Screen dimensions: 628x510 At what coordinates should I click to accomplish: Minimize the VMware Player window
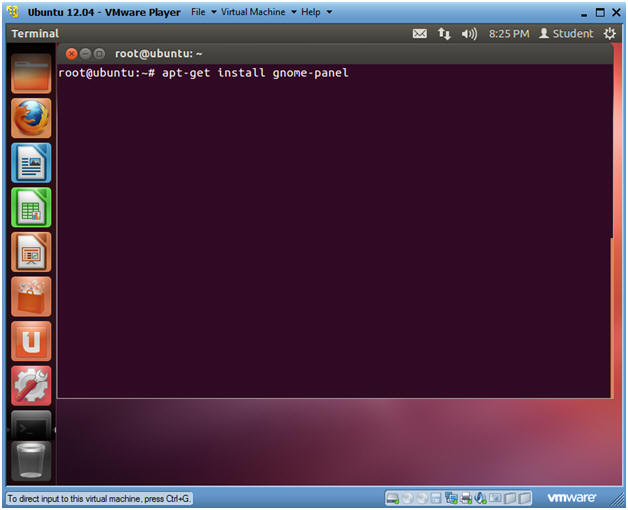pos(584,14)
